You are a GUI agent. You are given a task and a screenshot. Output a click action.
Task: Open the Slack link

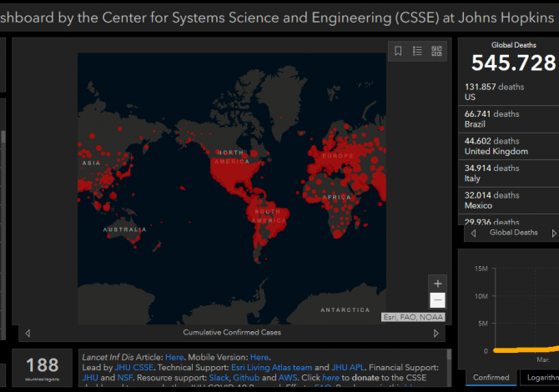tap(219, 378)
